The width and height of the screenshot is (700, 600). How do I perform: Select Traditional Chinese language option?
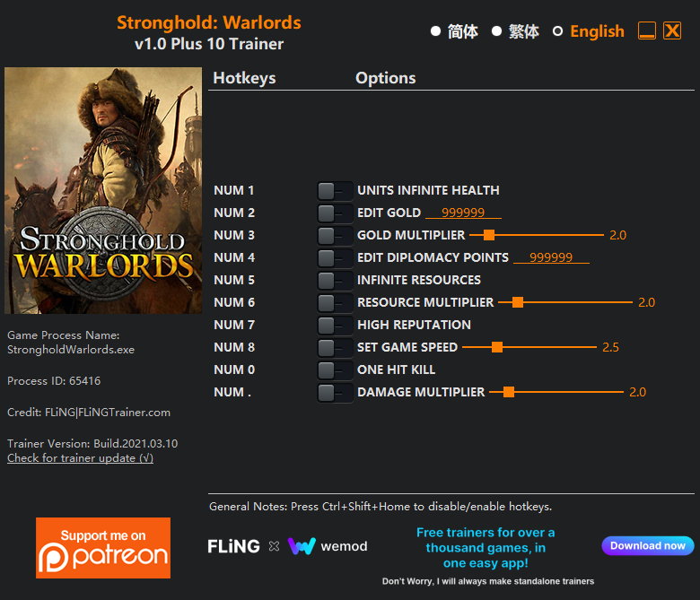coord(496,31)
